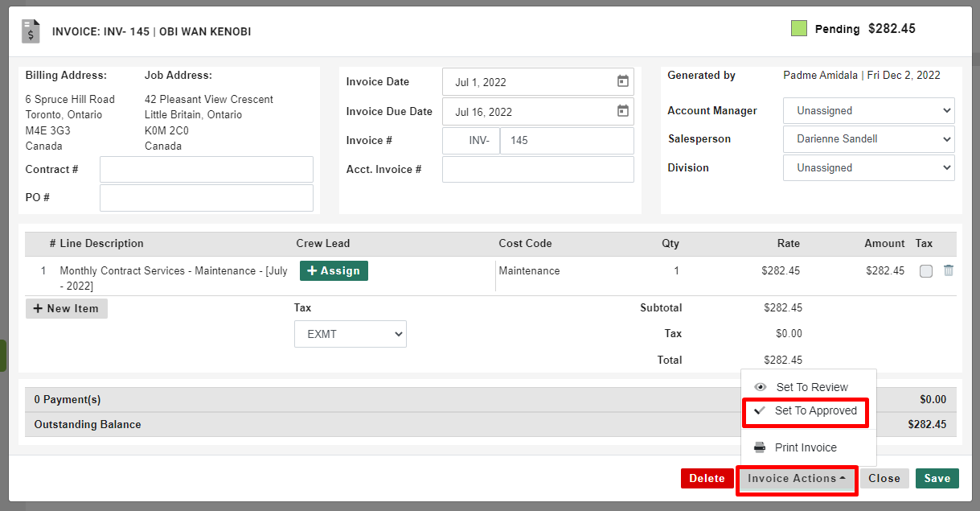Click the red Delete button
The width and height of the screenshot is (980, 511).
(707, 479)
